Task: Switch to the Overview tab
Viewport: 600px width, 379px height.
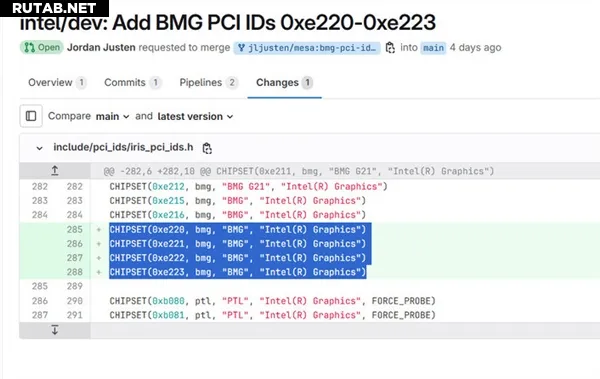Action: point(57,82)
